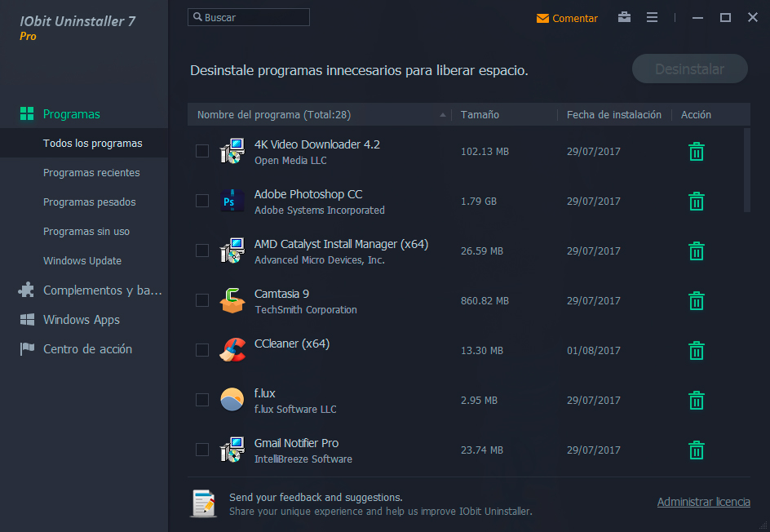Click the program list vertical scrollbar
Viewport: 770px width, 532px height.
tap(747, 170)
